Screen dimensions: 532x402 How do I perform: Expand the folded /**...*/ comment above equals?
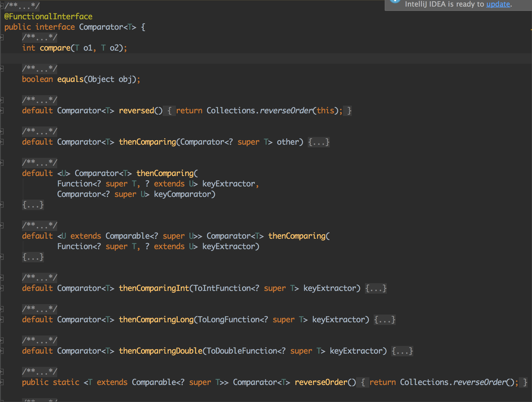tap(39, 69)
